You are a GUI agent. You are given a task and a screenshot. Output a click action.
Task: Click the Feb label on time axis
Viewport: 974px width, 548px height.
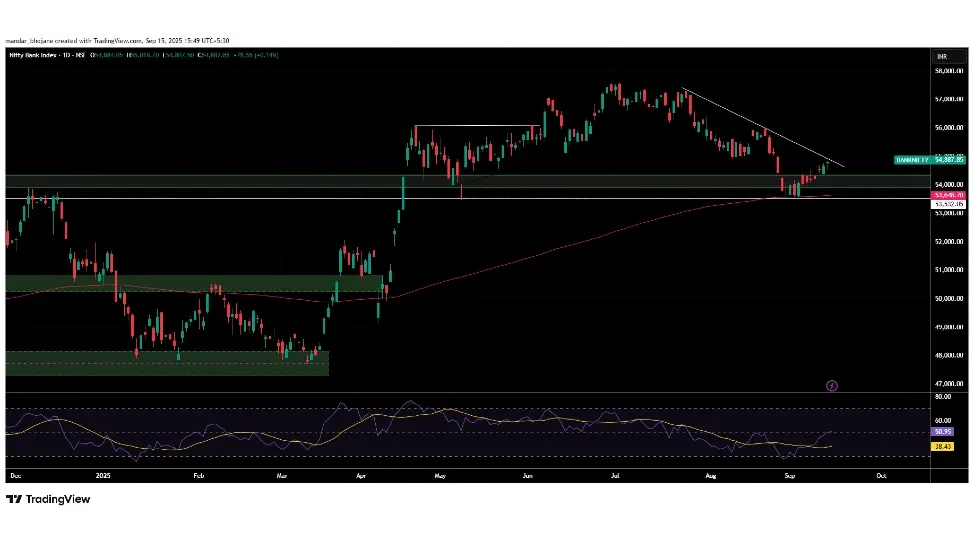pyautogui.click(x=199, y=476)
